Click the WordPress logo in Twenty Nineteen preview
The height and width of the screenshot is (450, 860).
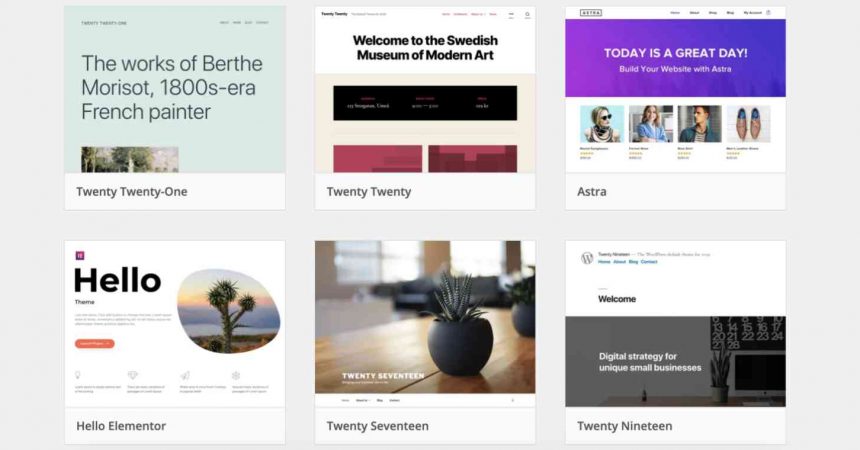pyautogui.click(x=587, y=258)
